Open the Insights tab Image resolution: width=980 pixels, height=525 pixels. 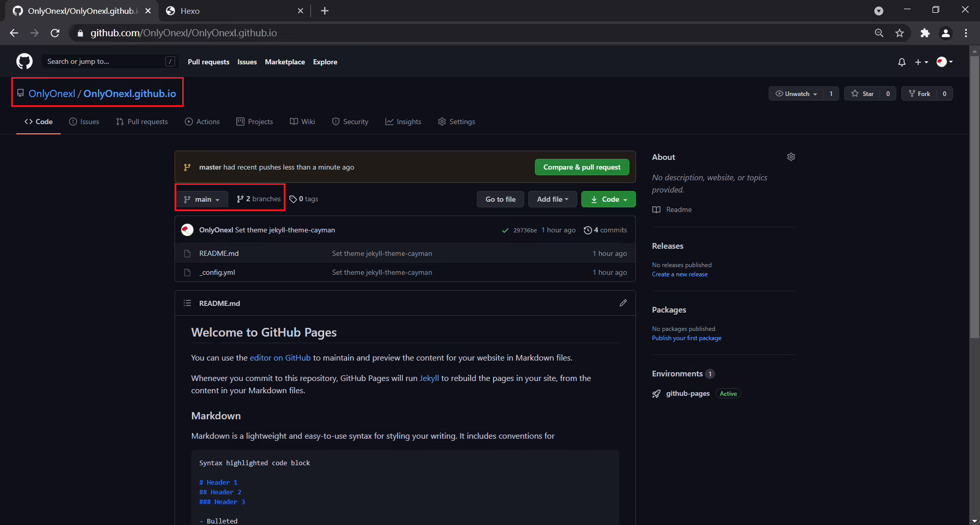pos(403,122)
